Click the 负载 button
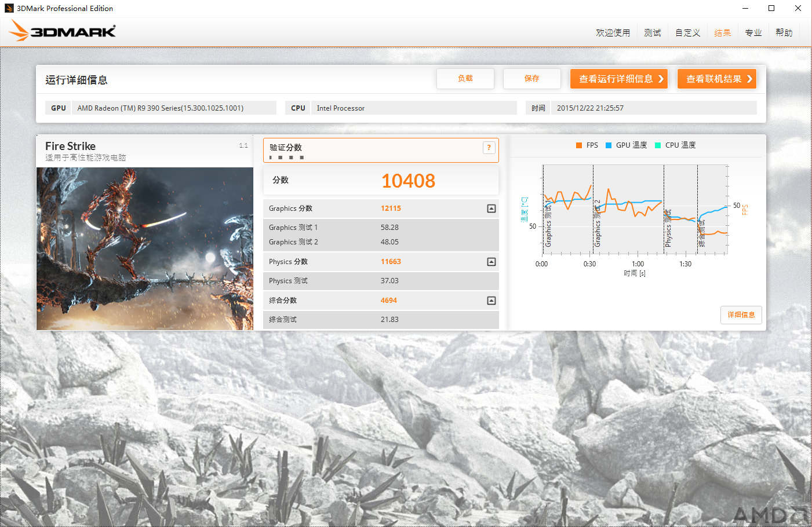812x527 pixels. pos(465,79)
